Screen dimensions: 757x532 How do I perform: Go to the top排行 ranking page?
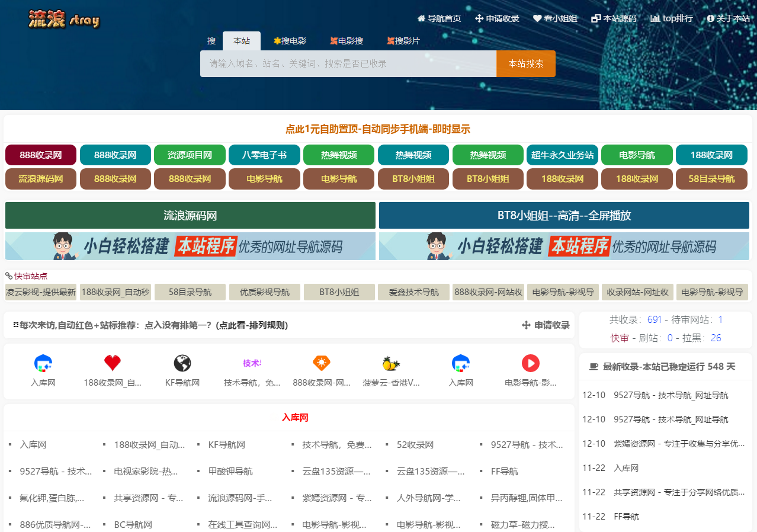671,18
